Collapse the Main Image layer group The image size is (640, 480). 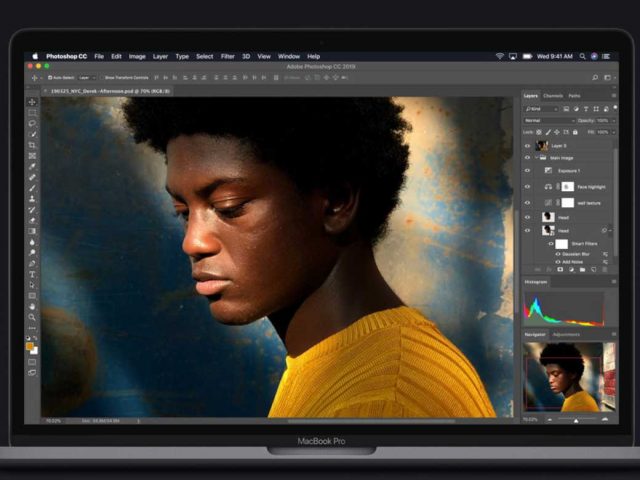pyautogui.click(x=535, y=158)
